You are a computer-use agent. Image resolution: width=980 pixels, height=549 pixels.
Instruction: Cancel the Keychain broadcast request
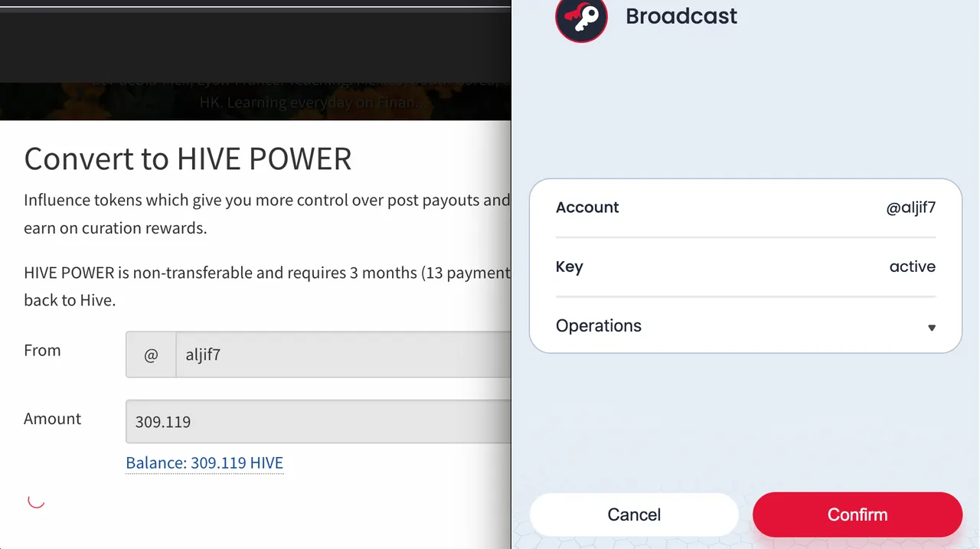[634, 515]
